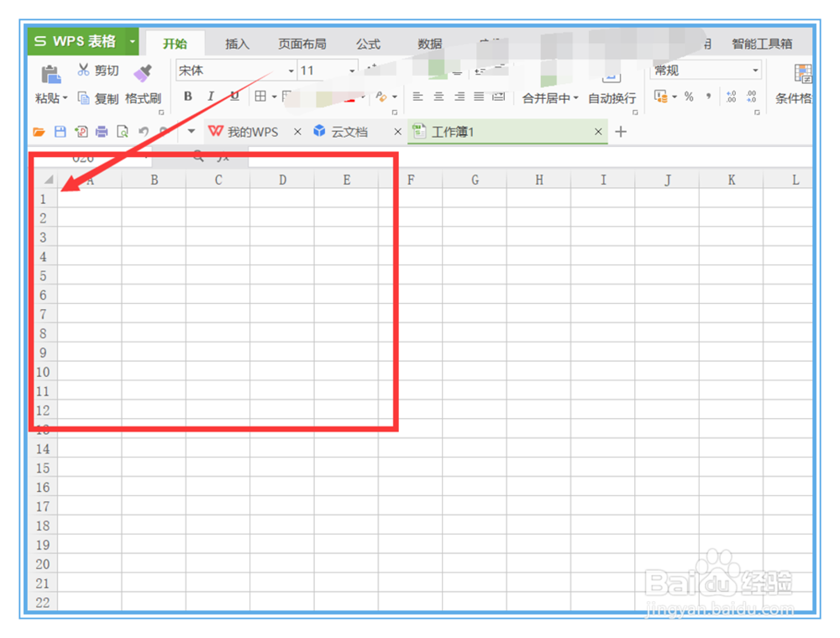This screenshot has height=638, width=840.
Task: Open Merge and Center dropdown arrow
Action: pyautogui.click(x=576, y=98)
